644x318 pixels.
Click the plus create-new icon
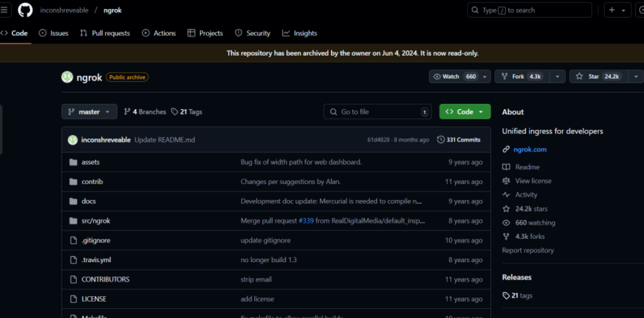click(x=612, y=10)
